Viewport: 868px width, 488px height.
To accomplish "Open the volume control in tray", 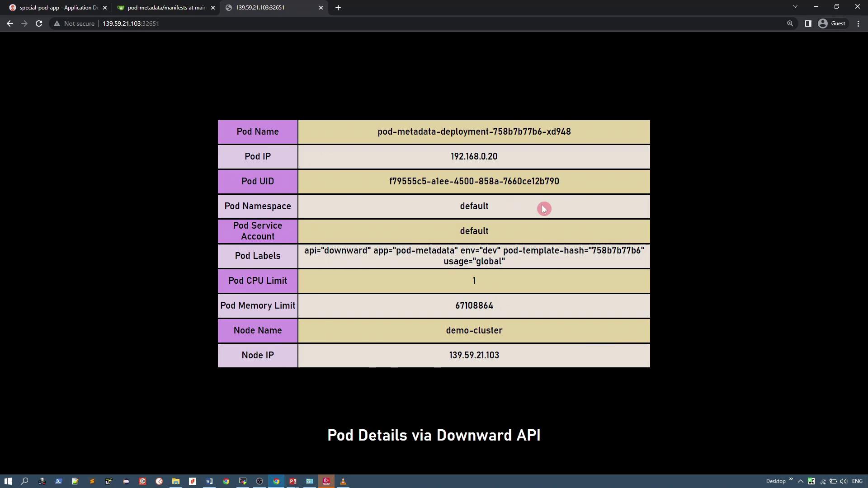I will pyautogui.click(x=843, y=481).
